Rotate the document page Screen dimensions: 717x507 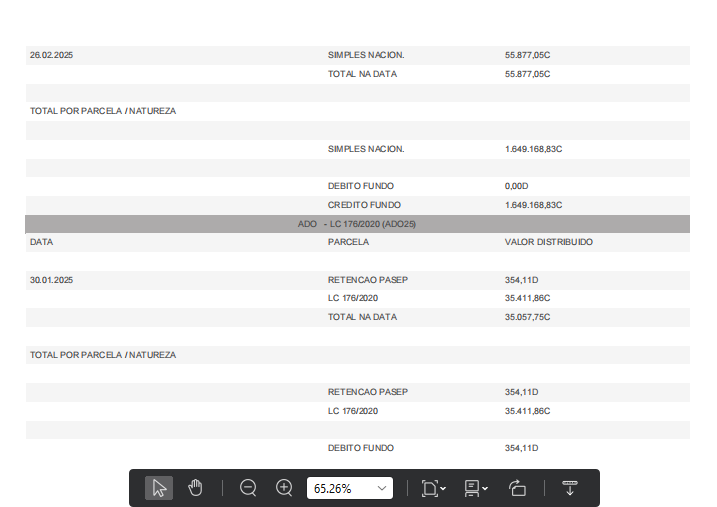tap(517, 488)
